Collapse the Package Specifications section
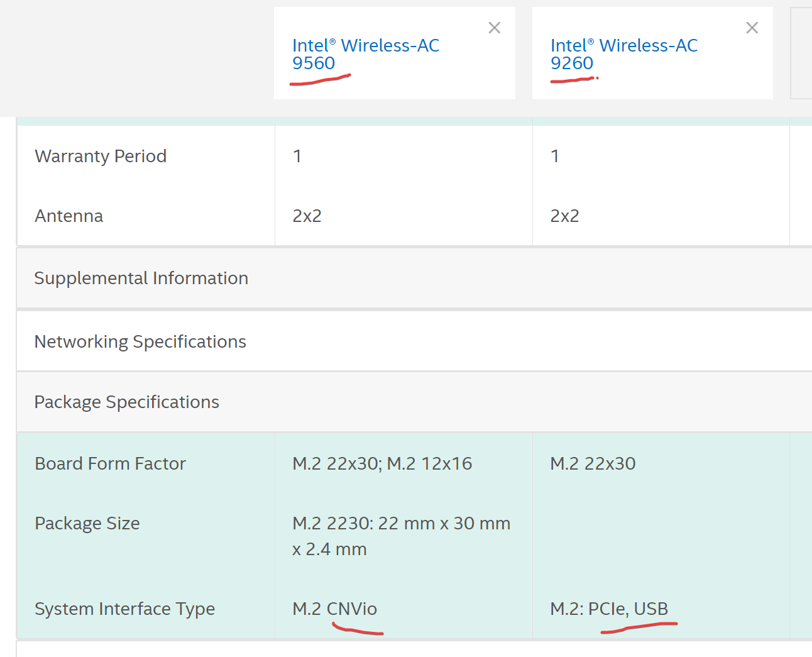The width and height of the screenshot is (812, 657). click(415, 402)
